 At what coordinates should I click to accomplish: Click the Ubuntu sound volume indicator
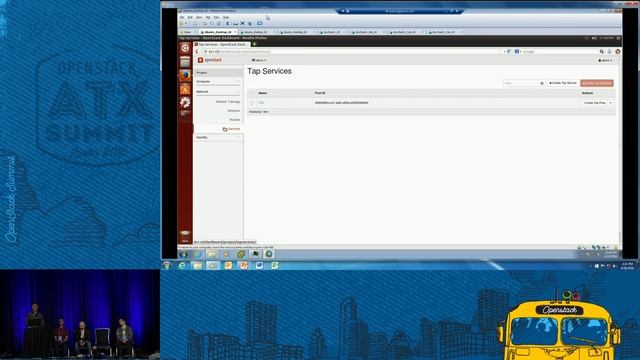coord(594,38)
